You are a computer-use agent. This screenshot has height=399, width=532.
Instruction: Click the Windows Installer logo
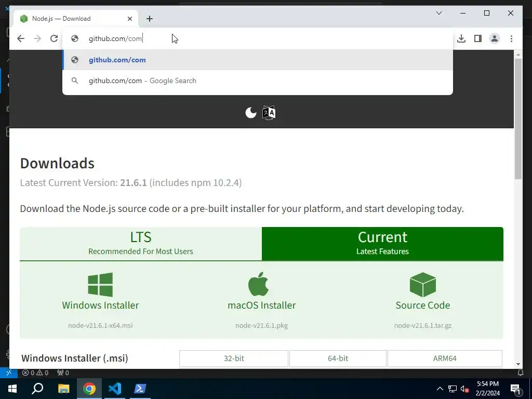coord(100,285)
